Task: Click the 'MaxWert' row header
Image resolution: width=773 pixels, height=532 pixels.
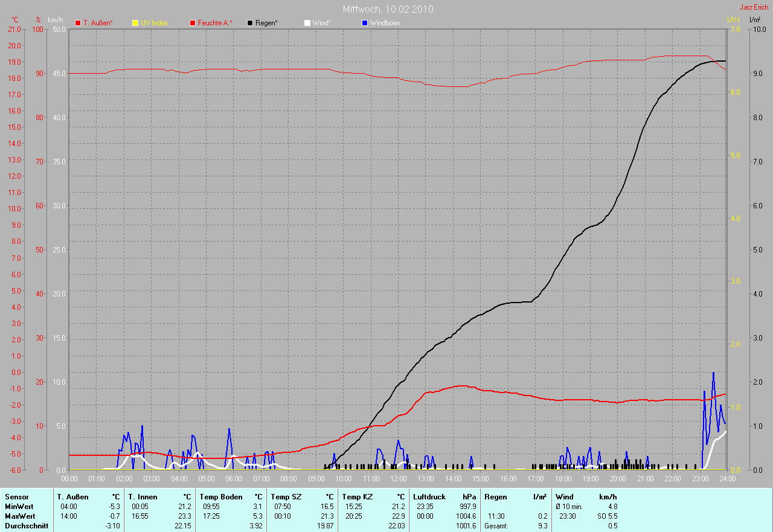Action: [20, 516]
